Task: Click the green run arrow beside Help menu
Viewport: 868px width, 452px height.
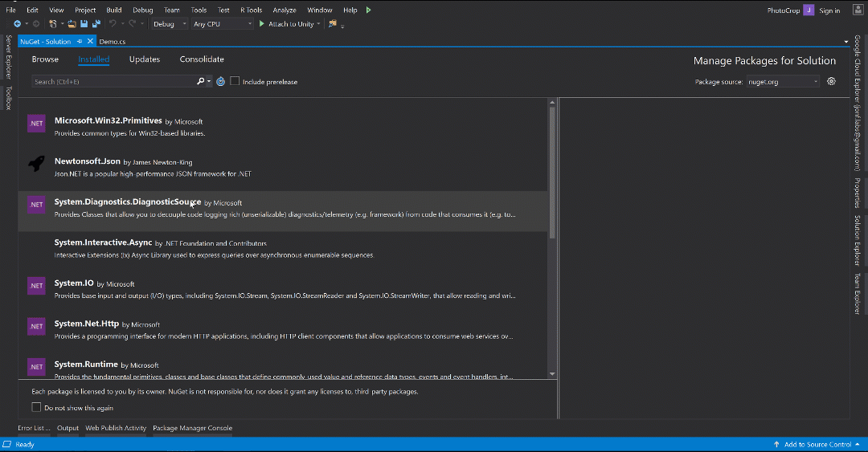Action: [x=369, y=10]
